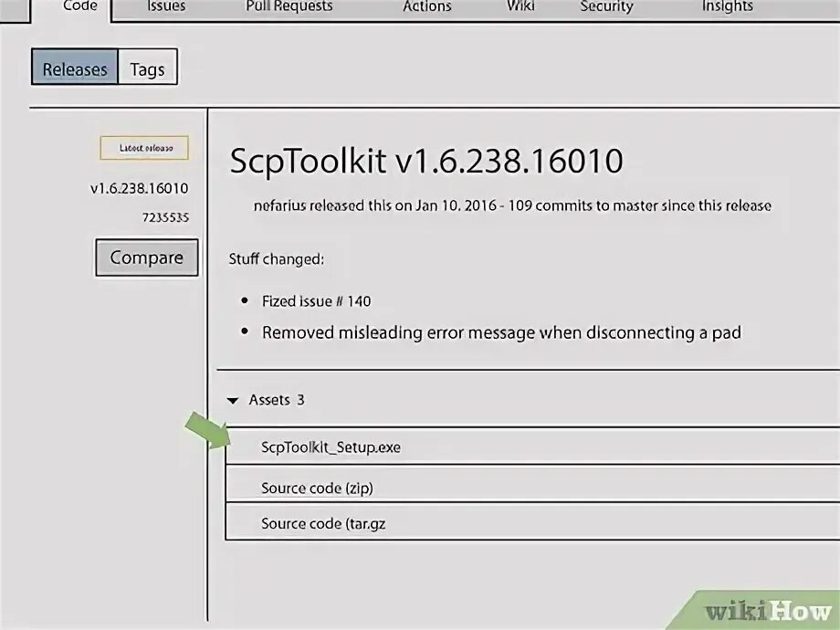Download Source code (tar.gz)

point(323,523)
